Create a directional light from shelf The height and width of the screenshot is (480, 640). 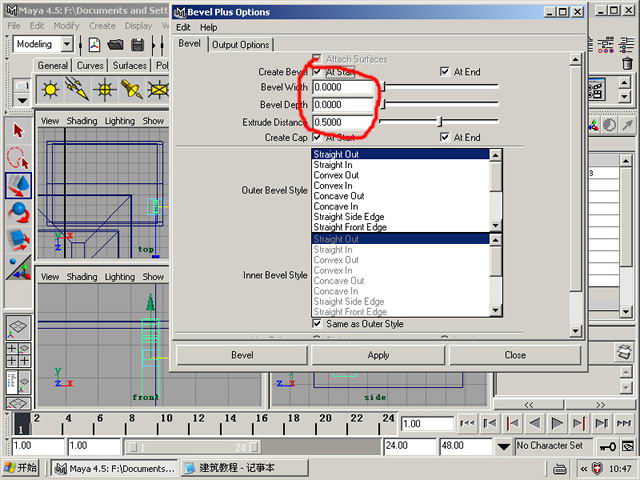(x=77, y=89)
